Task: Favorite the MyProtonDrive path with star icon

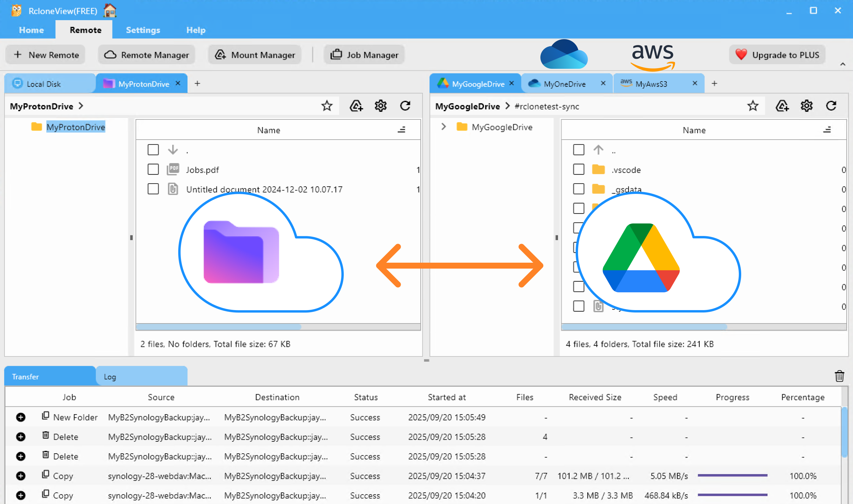Action: (x=327, y=106)
